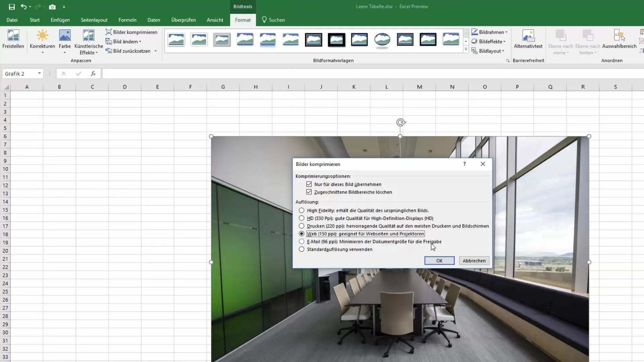Select High Fidelity resolution option
644x362 pixels.
coord(301,210)
